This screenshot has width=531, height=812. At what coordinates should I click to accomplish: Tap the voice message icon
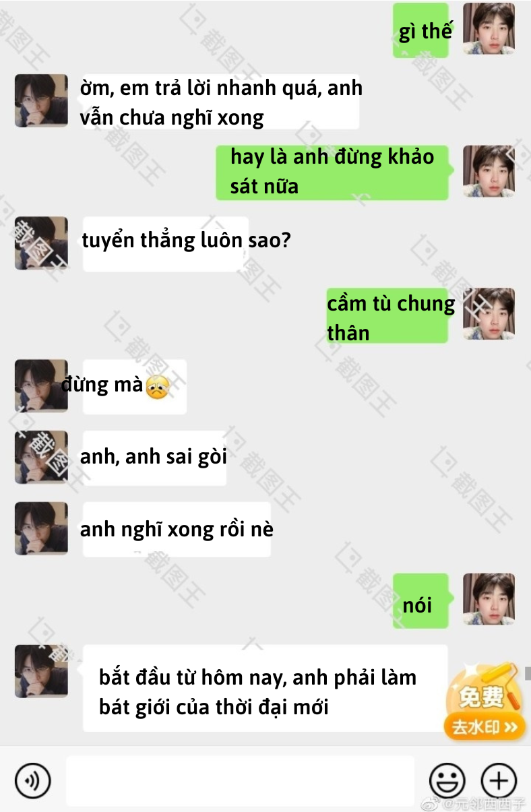point(33,781)
